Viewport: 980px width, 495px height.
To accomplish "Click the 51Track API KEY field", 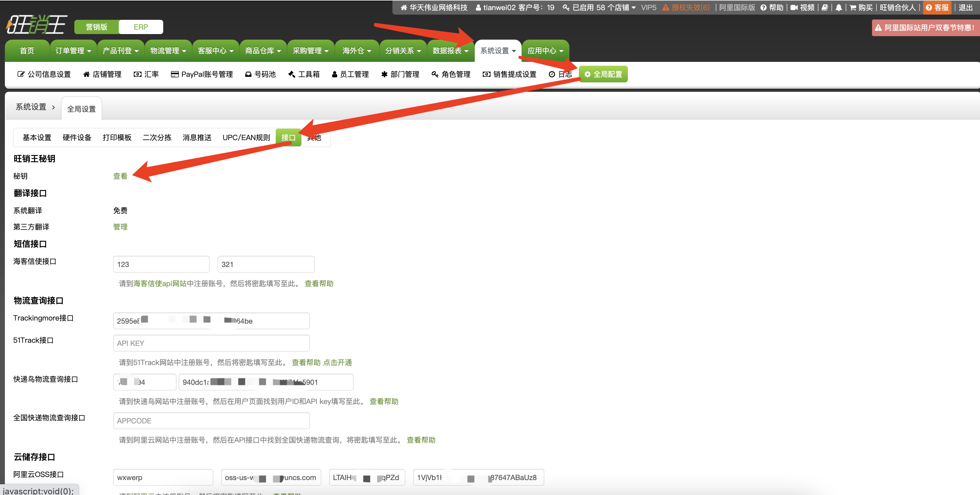I will click(211, 343).
